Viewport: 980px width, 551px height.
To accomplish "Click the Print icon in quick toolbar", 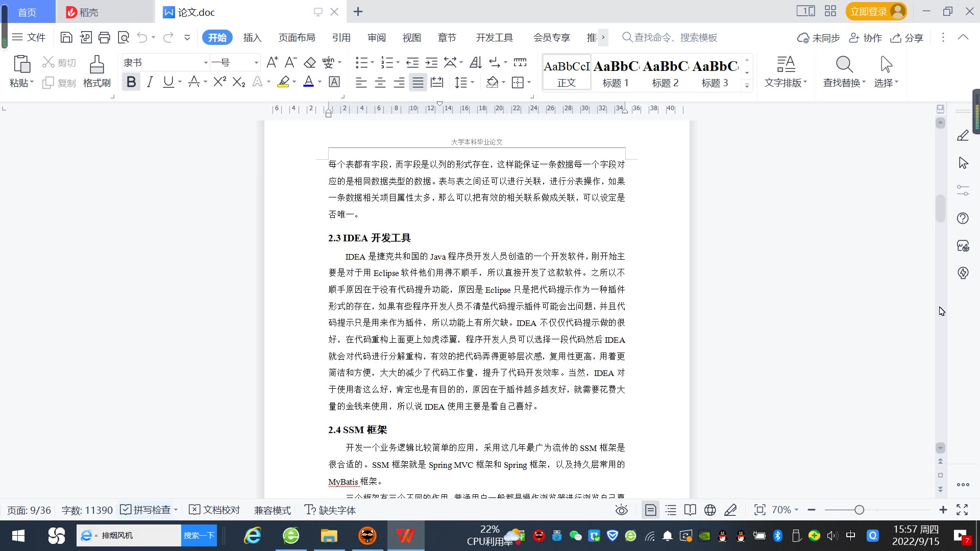I will [x=104, y=37].
